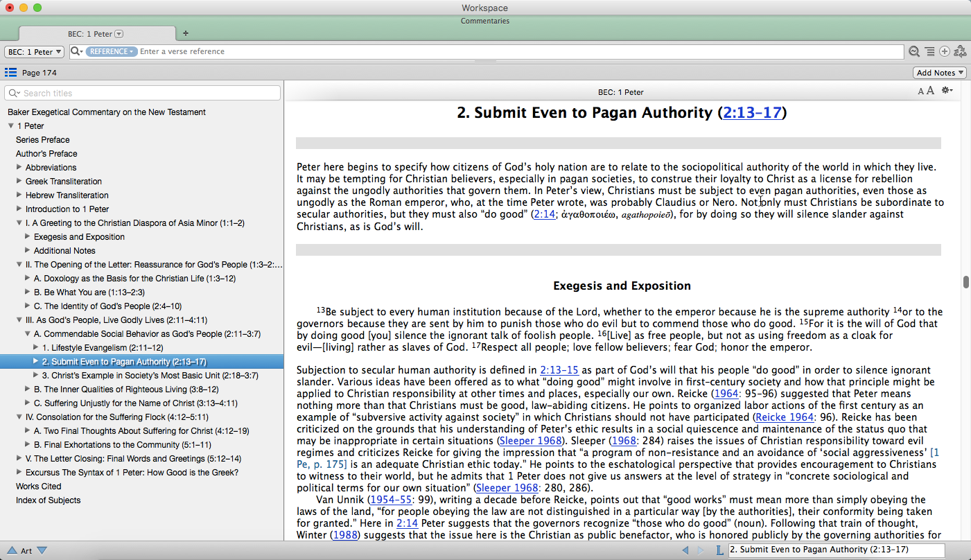Open the gear display settings menu
Image resolution: width=971 pixels, height=560 pixels.
(x=947, y=91)
